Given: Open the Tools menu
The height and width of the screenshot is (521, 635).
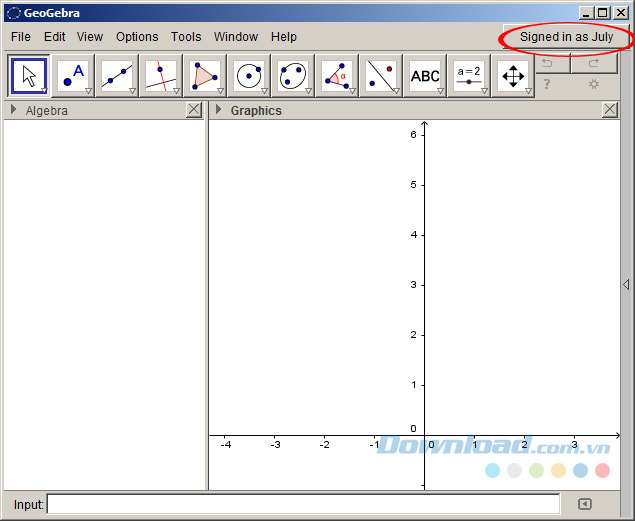Looking at the screenshot, I should (186, 37).
